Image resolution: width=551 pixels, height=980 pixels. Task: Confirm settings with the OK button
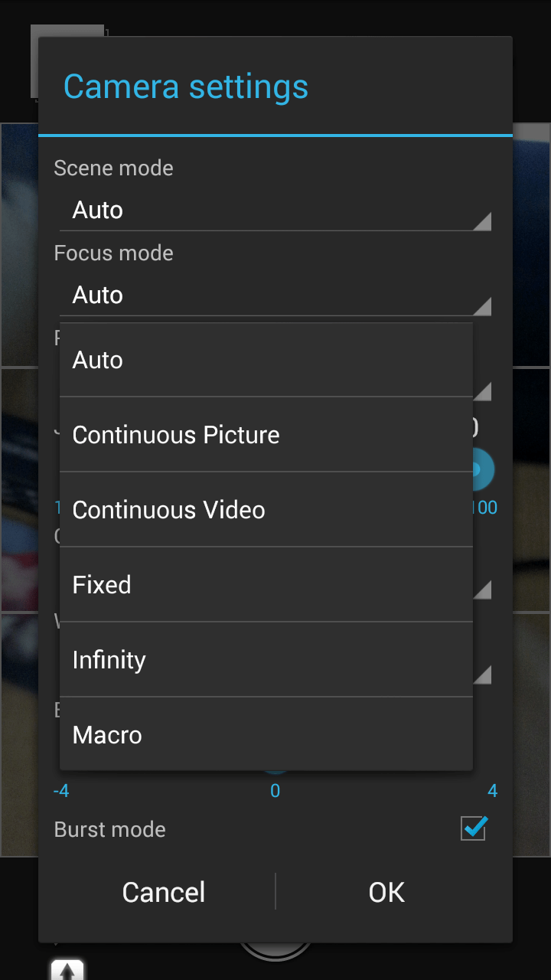point(386,892)
